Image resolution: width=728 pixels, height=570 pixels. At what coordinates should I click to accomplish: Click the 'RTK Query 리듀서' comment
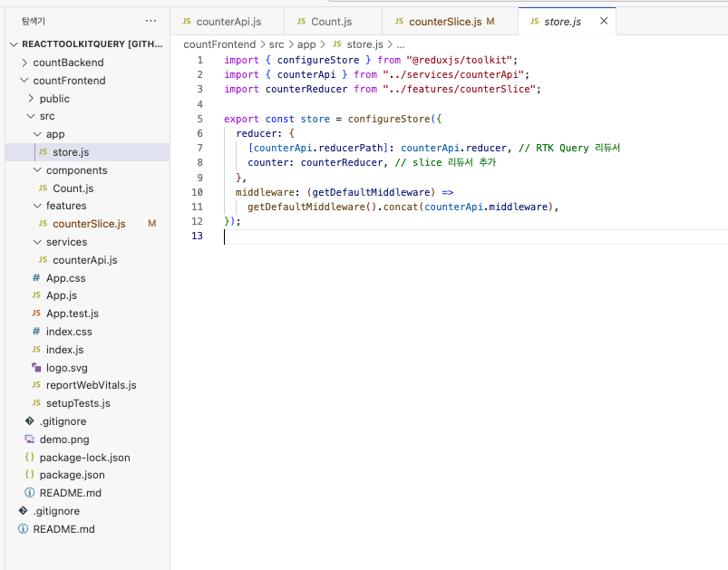pyautogui.click(x=569, y=148)
